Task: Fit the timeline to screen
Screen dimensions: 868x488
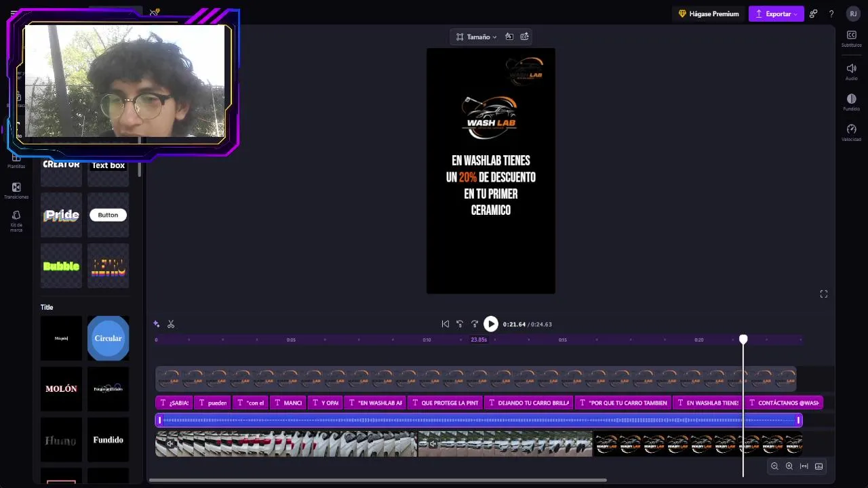Action: (804, 466)
